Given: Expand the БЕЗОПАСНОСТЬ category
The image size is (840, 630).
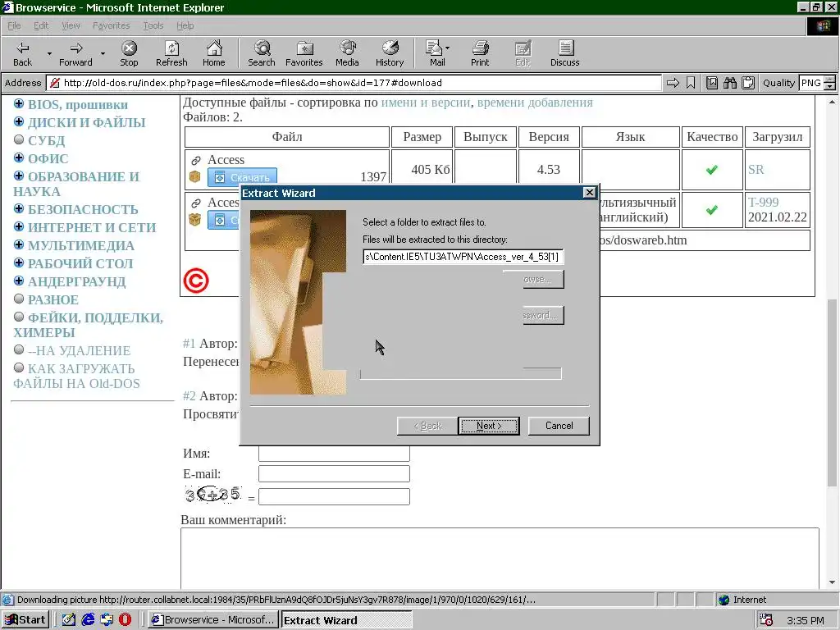Looking at the screenshot, I should (x=19, y=208).
